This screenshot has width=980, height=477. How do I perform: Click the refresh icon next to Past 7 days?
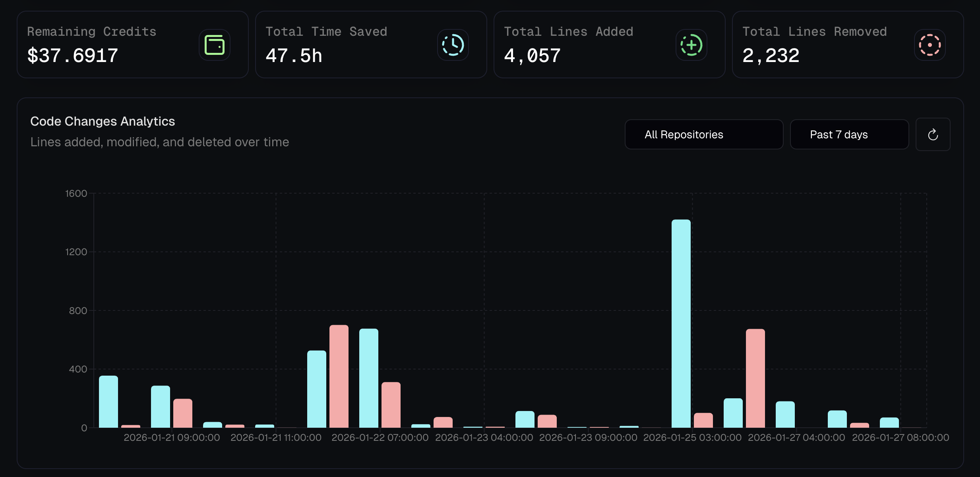coord(932,134)
